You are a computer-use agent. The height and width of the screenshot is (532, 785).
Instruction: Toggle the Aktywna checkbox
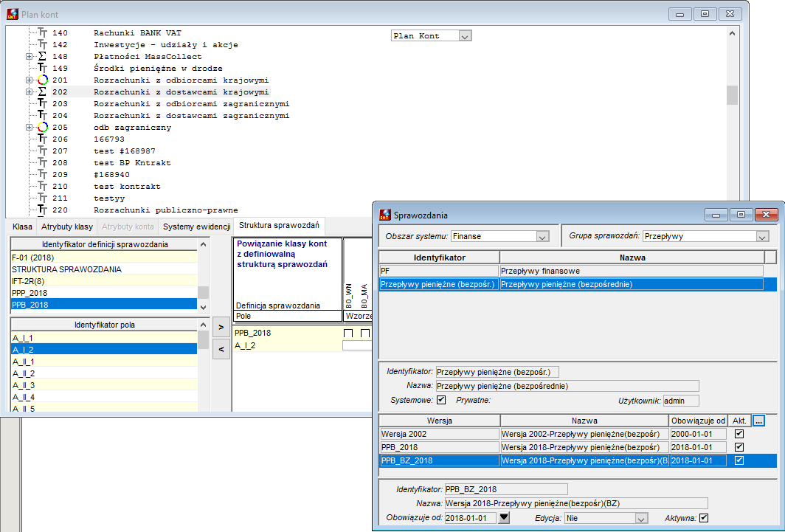click(704, 518)
